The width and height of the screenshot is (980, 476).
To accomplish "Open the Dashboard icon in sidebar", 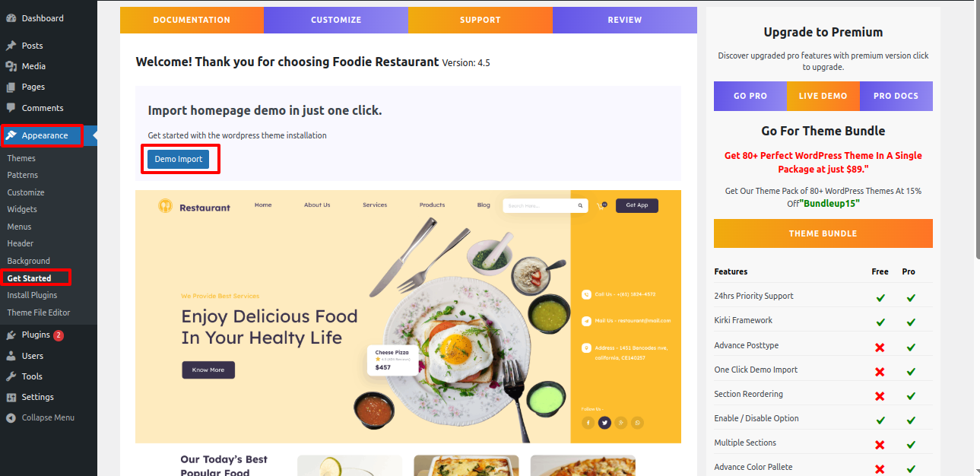I will (11, 18).
